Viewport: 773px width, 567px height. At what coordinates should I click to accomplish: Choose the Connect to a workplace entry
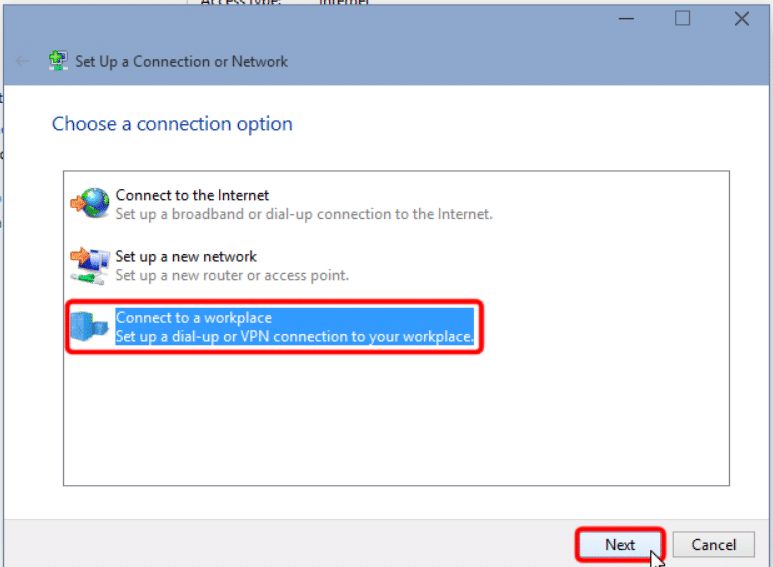[x=272, y=326]
